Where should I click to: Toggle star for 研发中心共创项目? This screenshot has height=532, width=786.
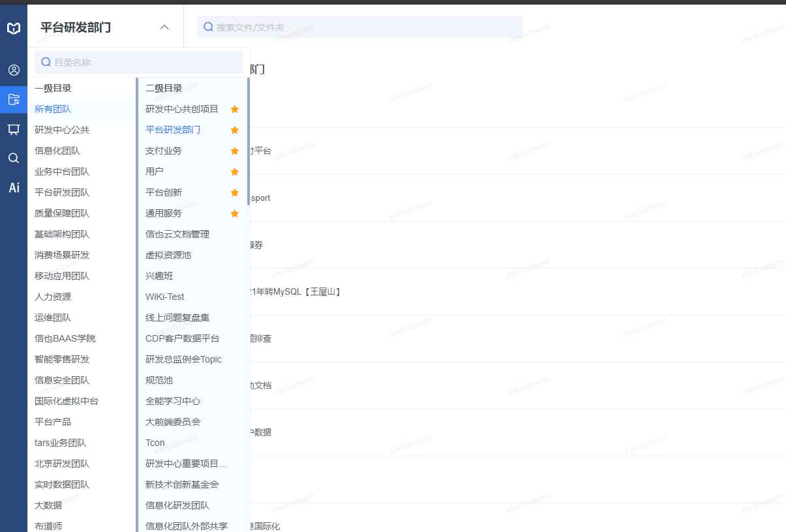coord(235,109)
